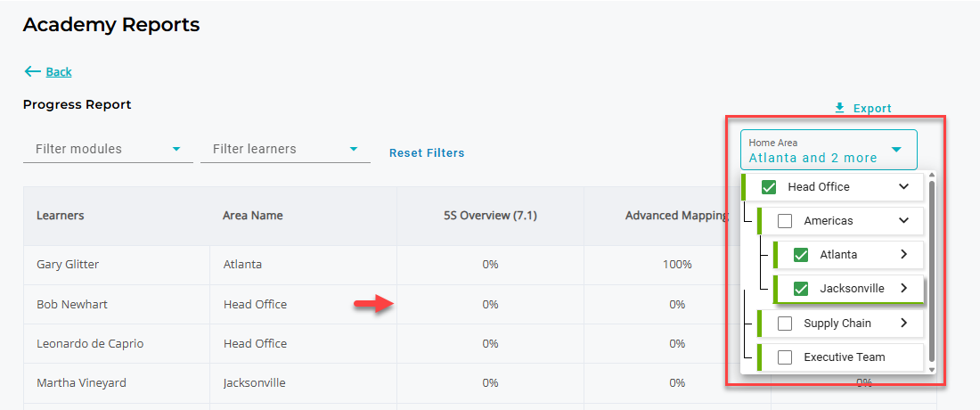
Task: Tick the Executive Team checkbox
Action: coord(785,357)
